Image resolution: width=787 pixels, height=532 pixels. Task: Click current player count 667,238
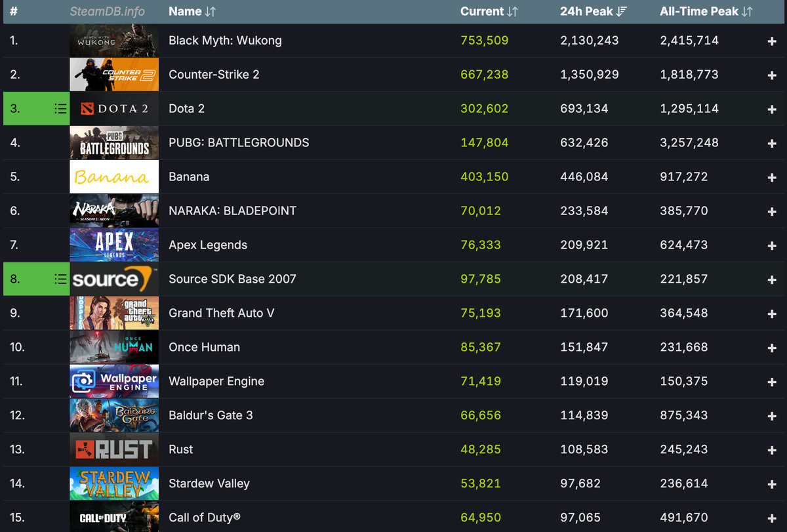485,75
